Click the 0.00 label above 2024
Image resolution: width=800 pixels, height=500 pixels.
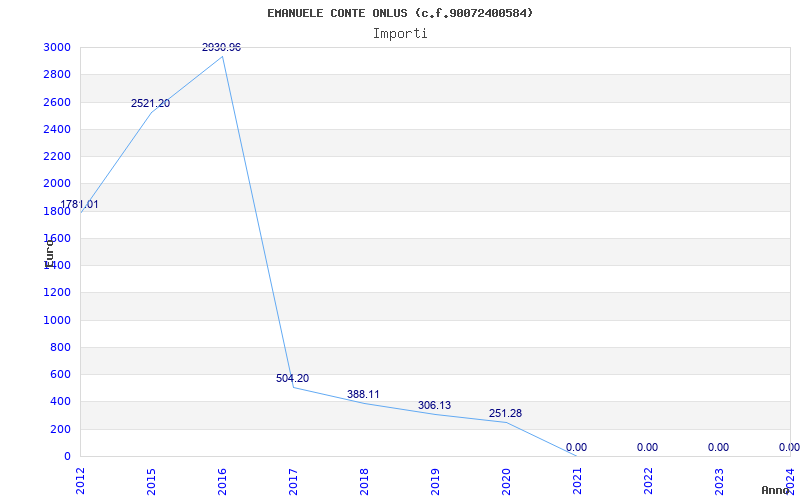[789, 447]
